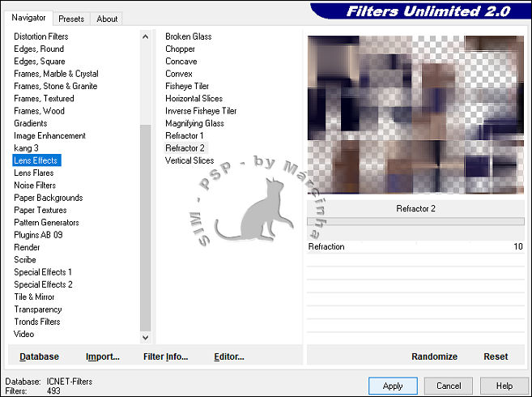Click the Import... button
This screenshot has width=532, height=397.
tap(103, 356)
